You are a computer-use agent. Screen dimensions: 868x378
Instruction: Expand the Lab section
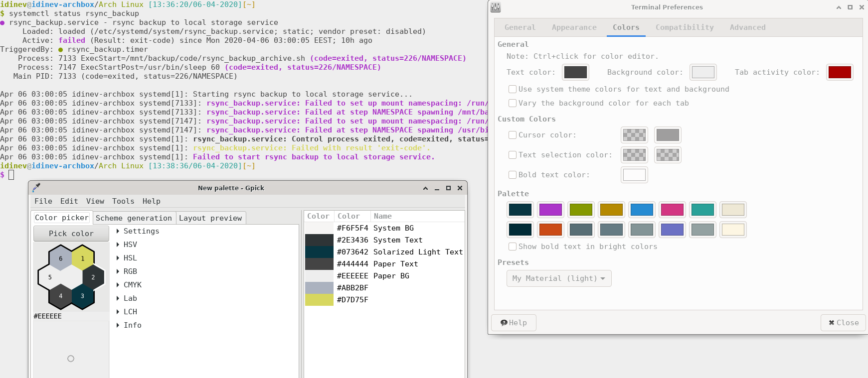(118, 298)
